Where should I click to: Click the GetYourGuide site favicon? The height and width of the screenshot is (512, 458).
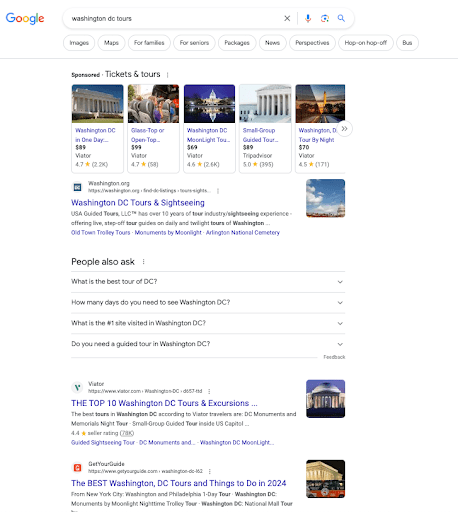[77, 468]
